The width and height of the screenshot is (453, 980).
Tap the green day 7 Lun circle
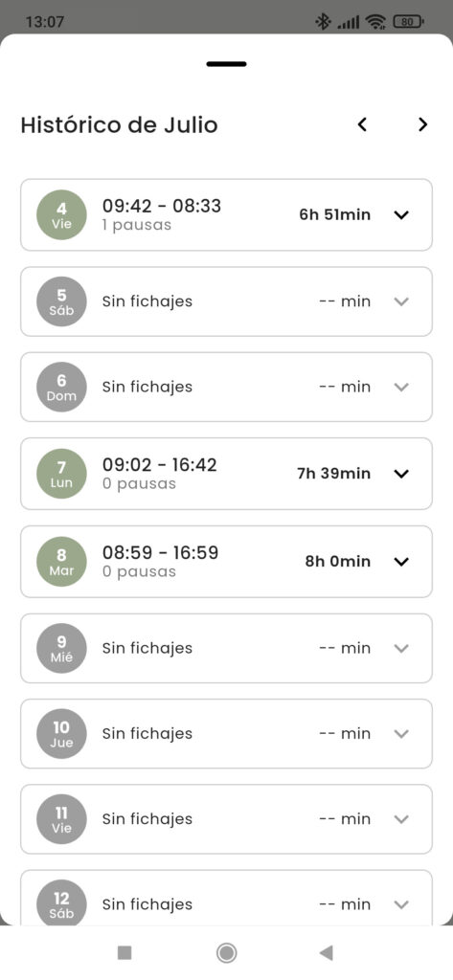click(x=61, y=474)
